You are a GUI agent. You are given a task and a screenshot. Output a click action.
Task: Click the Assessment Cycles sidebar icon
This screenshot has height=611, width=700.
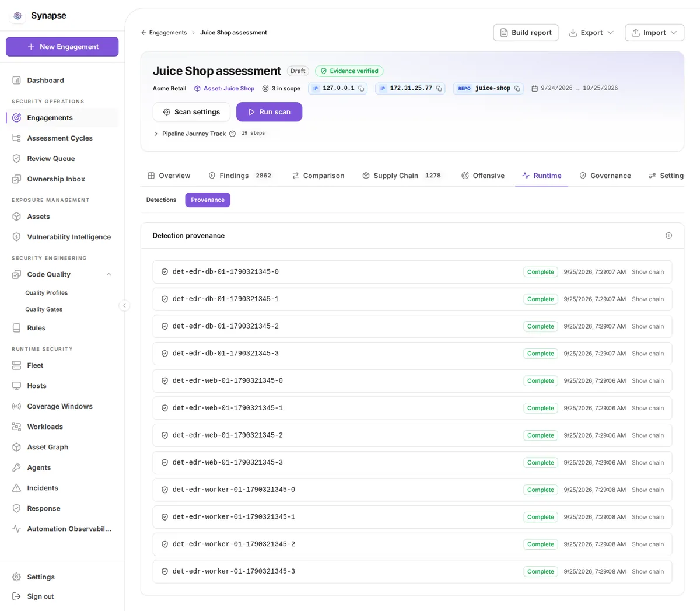click(x=16, y=138)
